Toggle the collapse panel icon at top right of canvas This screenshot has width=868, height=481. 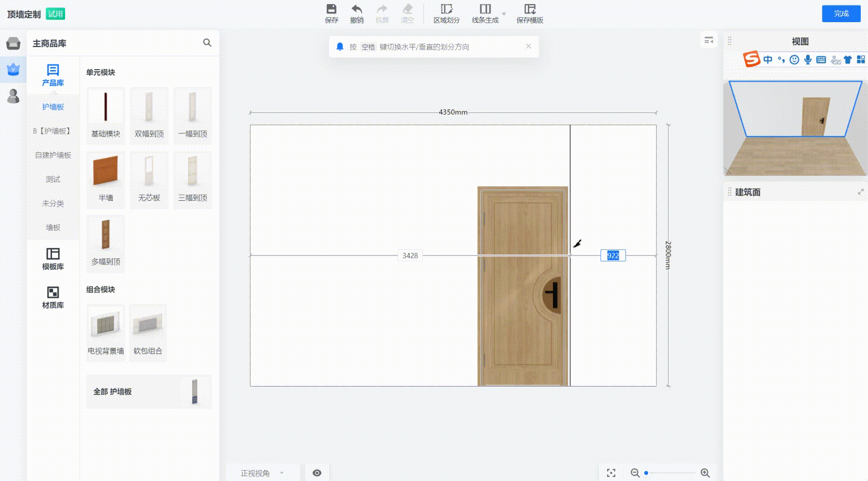click(x=708, y=41)
